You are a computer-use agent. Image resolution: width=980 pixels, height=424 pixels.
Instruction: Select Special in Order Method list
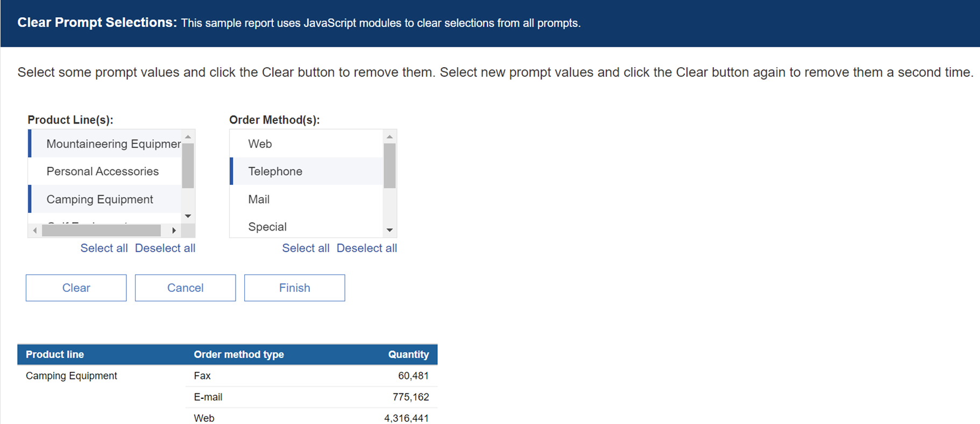(x=307, y=226)
